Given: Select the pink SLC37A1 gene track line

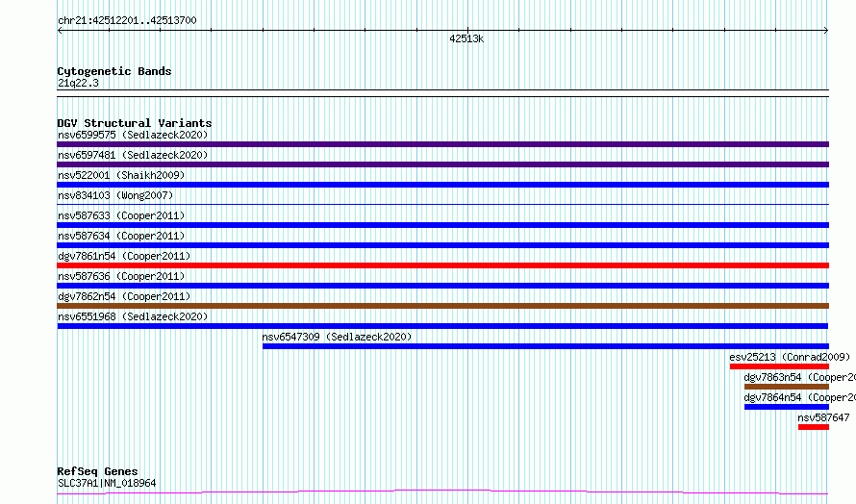Looking at the screenshot, I should click(x=442, y=492).
